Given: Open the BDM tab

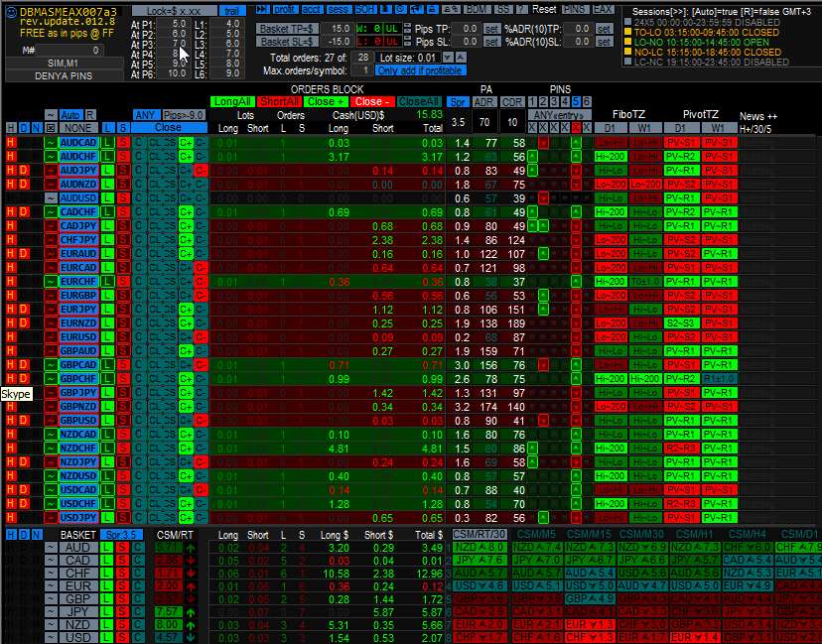Looking at the screenshot, I should (x=478, y=9).
